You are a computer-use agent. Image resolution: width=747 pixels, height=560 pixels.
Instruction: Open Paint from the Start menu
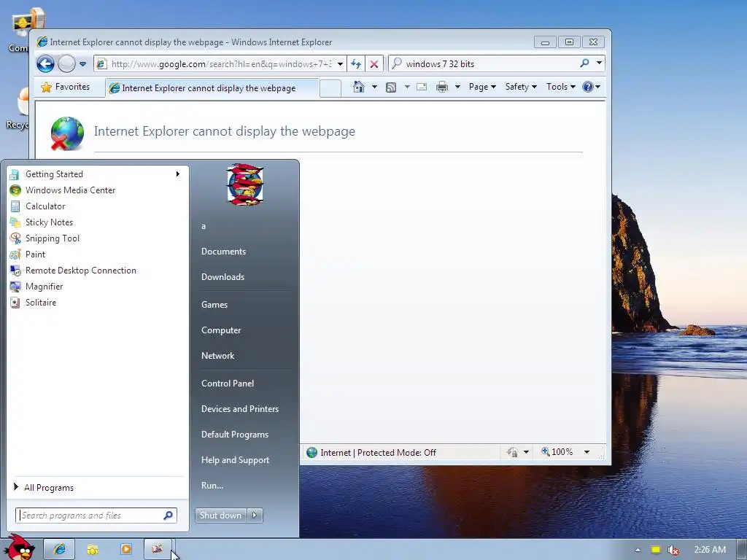tap(96, 254)
